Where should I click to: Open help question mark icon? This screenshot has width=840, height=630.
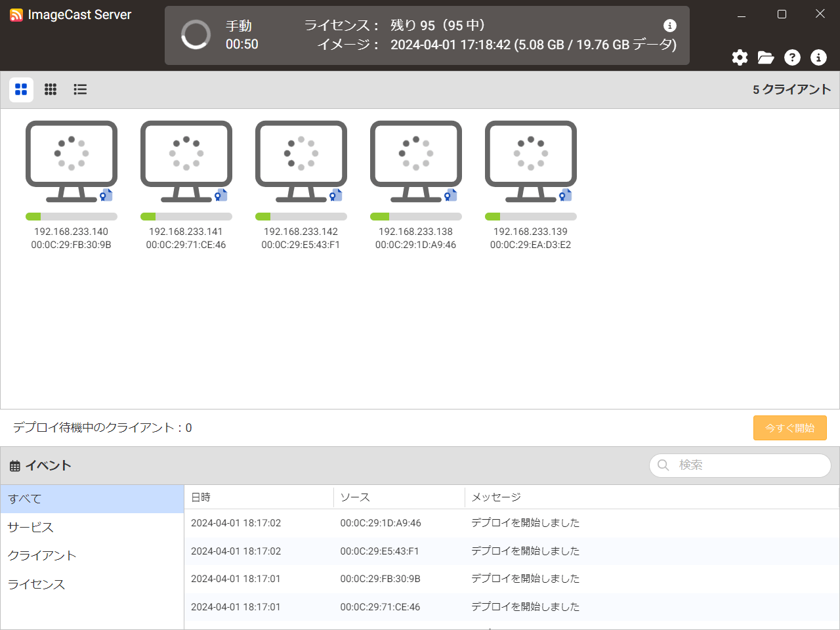point(792,58)
